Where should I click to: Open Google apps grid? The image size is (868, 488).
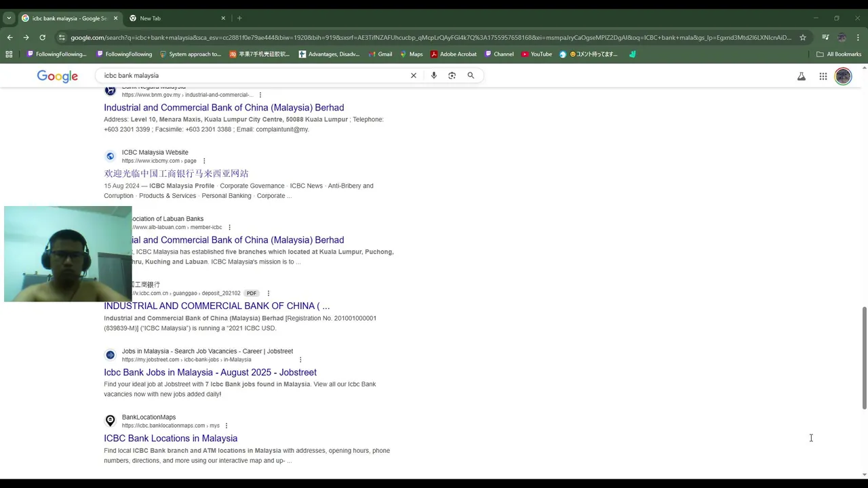click(x=823, y=77)
